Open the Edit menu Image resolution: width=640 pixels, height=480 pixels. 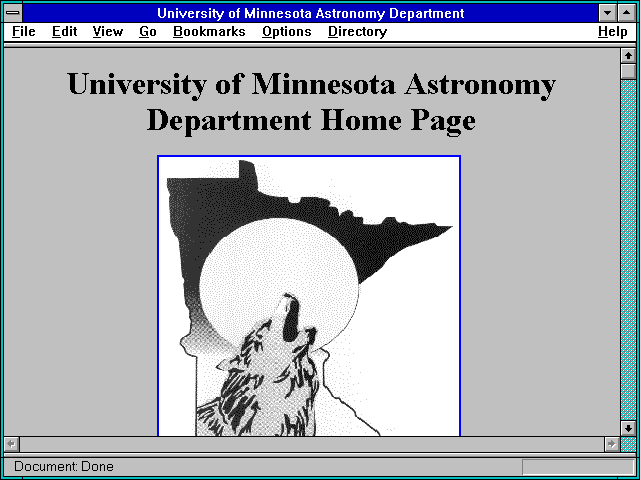pyautogui.click(x=64, y=32)
